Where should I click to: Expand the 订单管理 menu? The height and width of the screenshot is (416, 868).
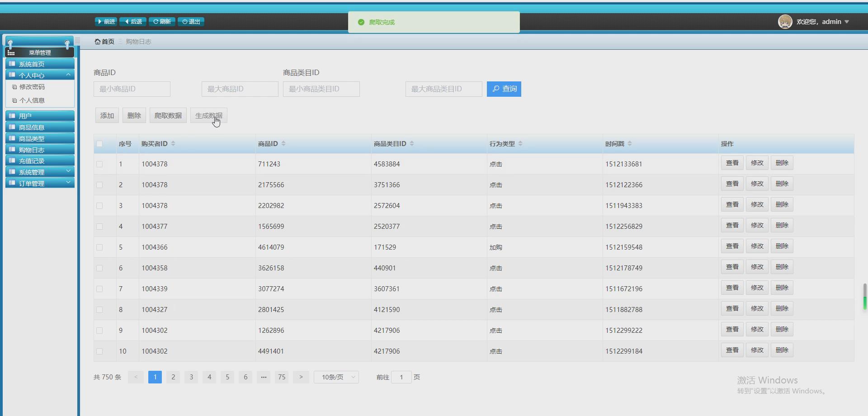pyautogui.click(x=40, y=183)
